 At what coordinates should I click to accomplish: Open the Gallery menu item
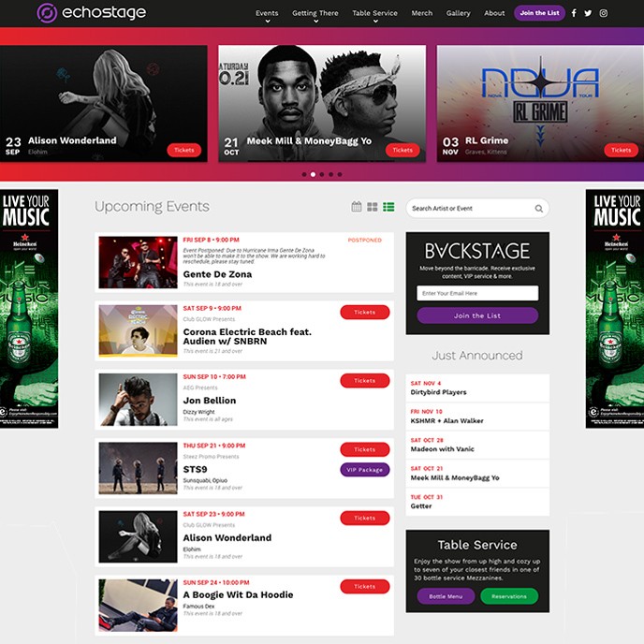pos(459,13)
